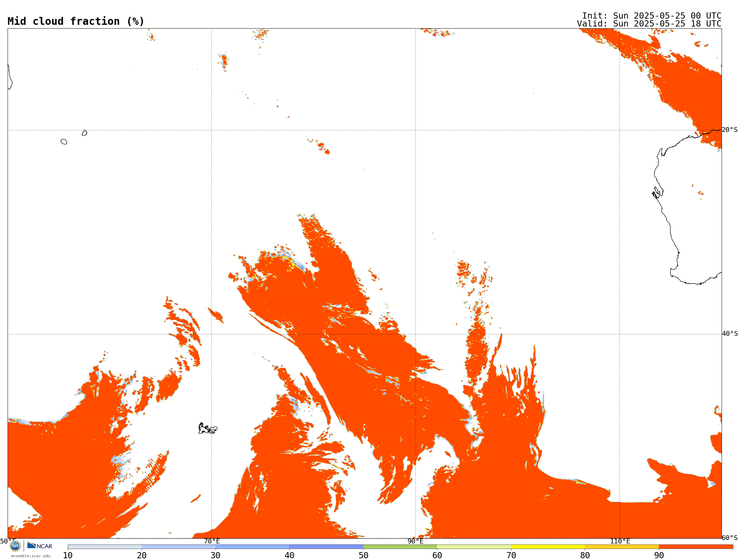744x560 pixels.
Task: Click the Mauritius island outline near 20°S
Action: point(84,133)
